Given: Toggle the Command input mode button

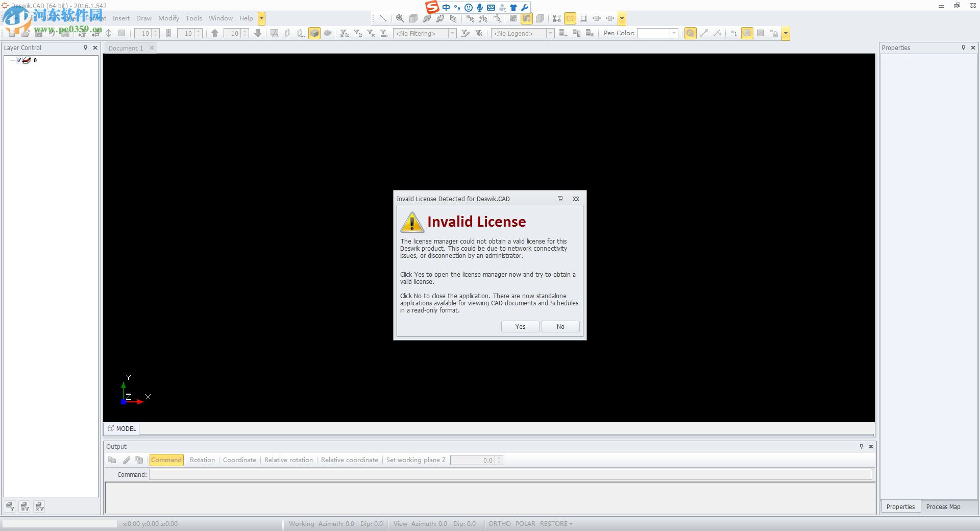Looking at the screenshot, I should pos(166,460).
